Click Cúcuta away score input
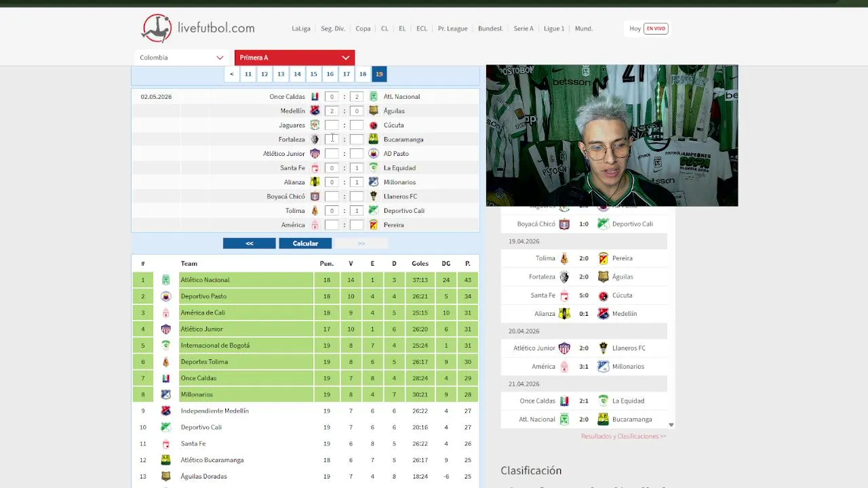This screenshot has width=868, height=488. pos(357,125)
